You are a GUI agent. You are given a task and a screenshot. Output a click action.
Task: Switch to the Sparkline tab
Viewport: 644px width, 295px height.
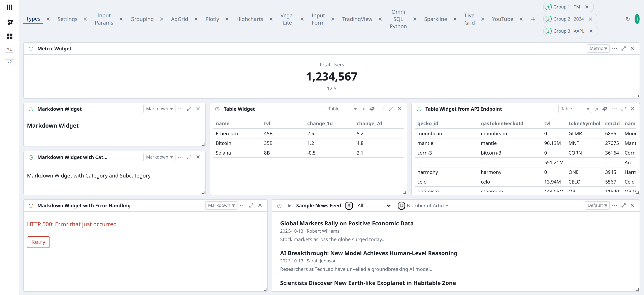click(435, 19)
